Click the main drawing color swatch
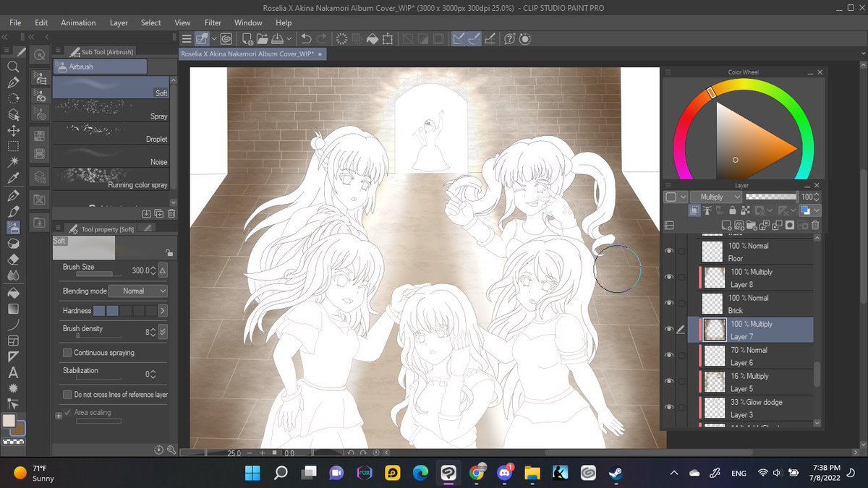 click(x=9, y=421)
